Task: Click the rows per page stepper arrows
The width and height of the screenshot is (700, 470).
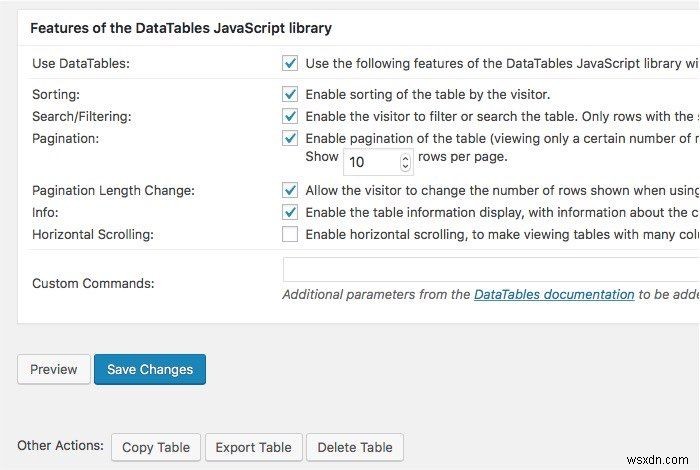Action: point(405,161)
